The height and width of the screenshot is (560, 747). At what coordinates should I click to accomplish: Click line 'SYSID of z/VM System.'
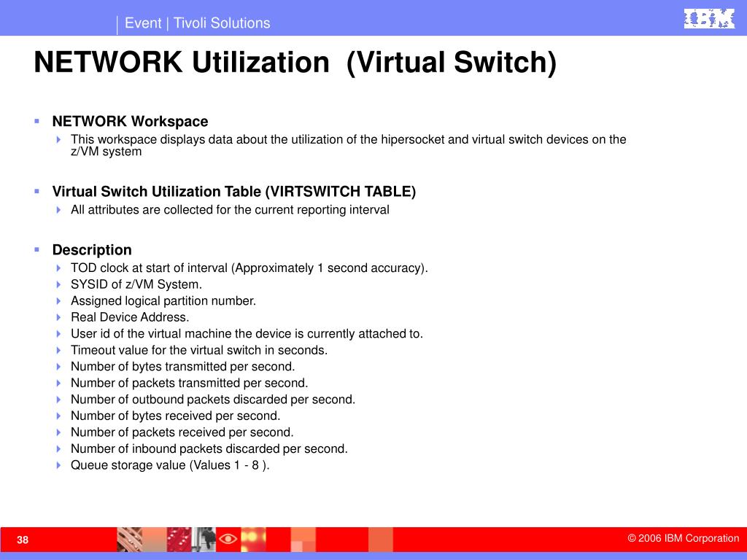tap(136, 284)
